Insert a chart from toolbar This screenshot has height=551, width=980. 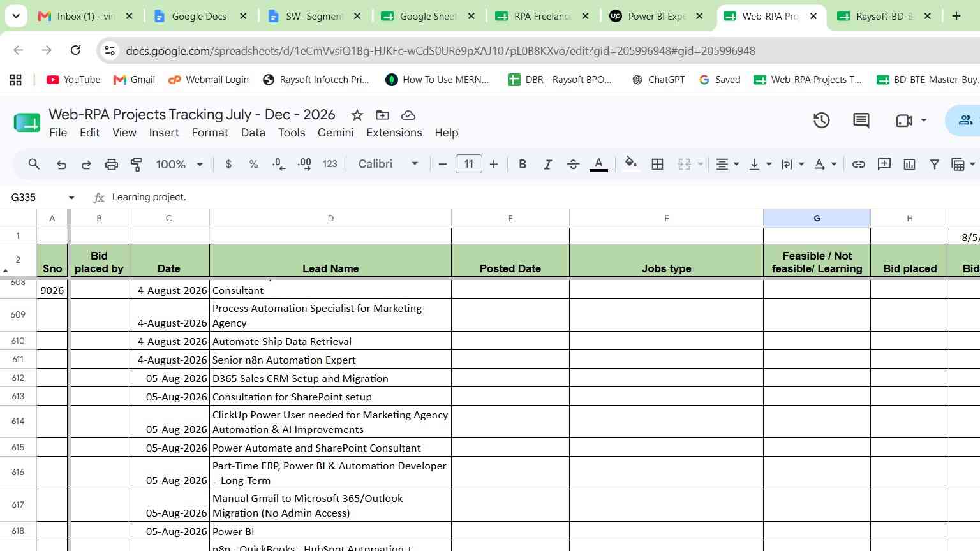pyautogui.click(x=909, y=165)
